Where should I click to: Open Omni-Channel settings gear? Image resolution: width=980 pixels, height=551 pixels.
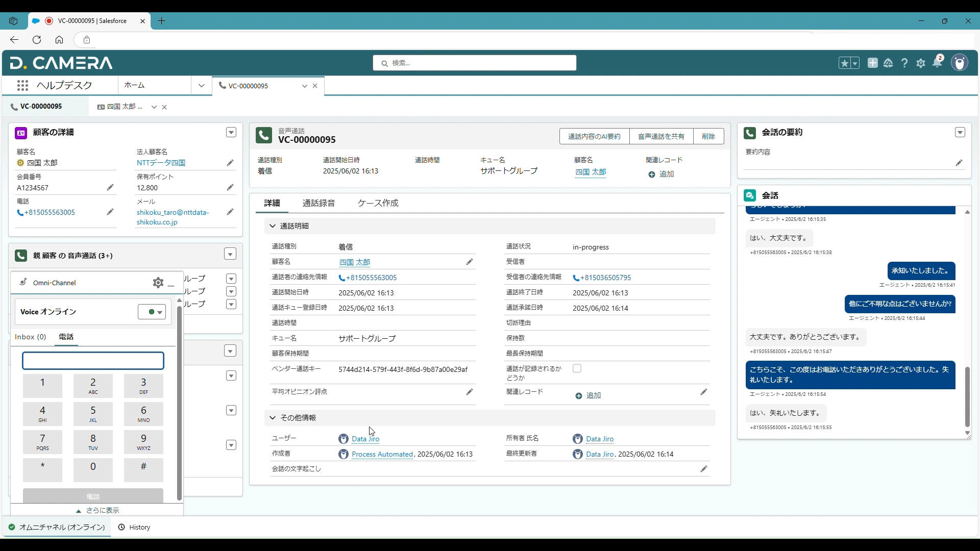click(x=158, y=283)
